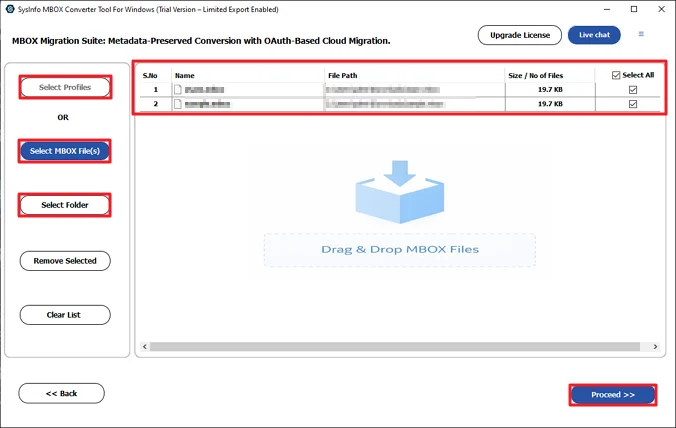Select serial number 1 cell
This screenshot has height=428, width=676.
pyautogui.click(x=156, y=90)
